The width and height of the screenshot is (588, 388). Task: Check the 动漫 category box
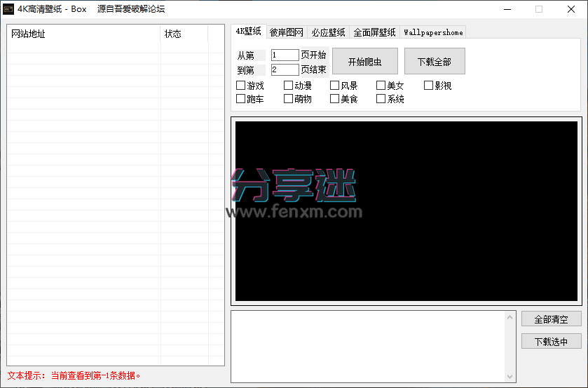point(289,86)
